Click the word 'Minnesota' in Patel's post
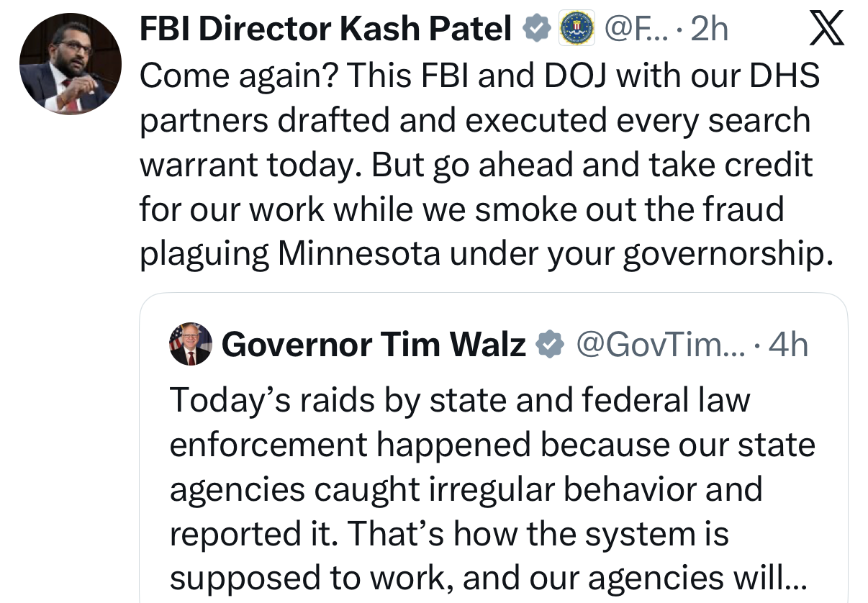 (x=358, y=254)
